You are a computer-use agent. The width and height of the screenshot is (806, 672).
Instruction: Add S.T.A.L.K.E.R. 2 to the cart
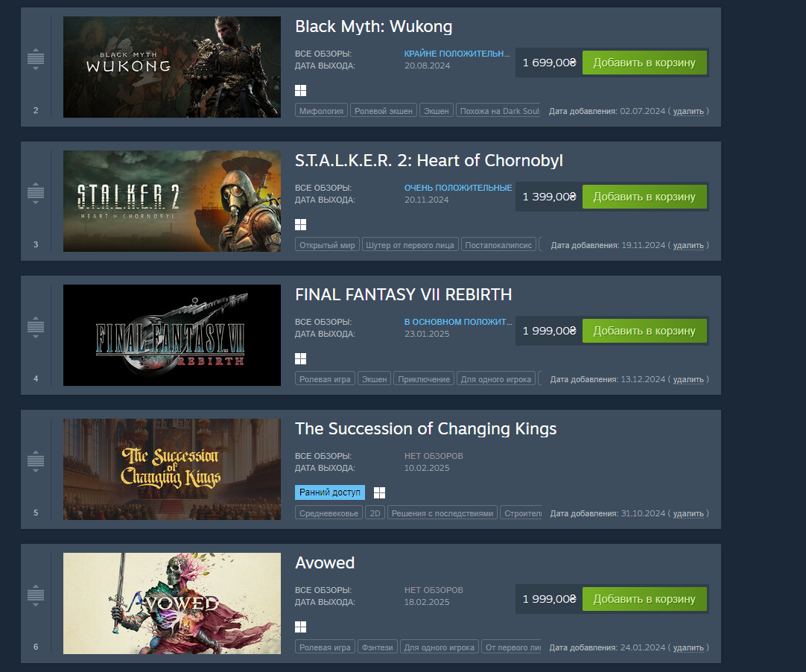tap(644, 197)
